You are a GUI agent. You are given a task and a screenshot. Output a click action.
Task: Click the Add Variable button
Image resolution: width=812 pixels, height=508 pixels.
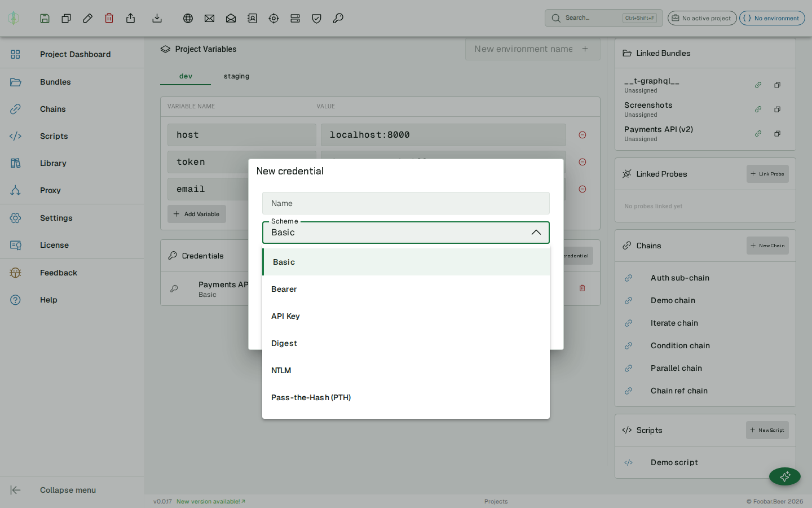[197, 214]
